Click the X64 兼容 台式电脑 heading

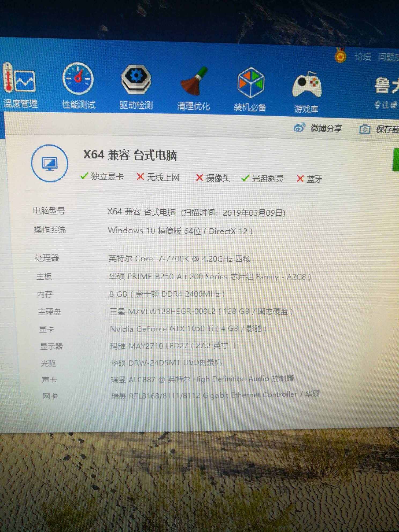[x=130, y=155]
